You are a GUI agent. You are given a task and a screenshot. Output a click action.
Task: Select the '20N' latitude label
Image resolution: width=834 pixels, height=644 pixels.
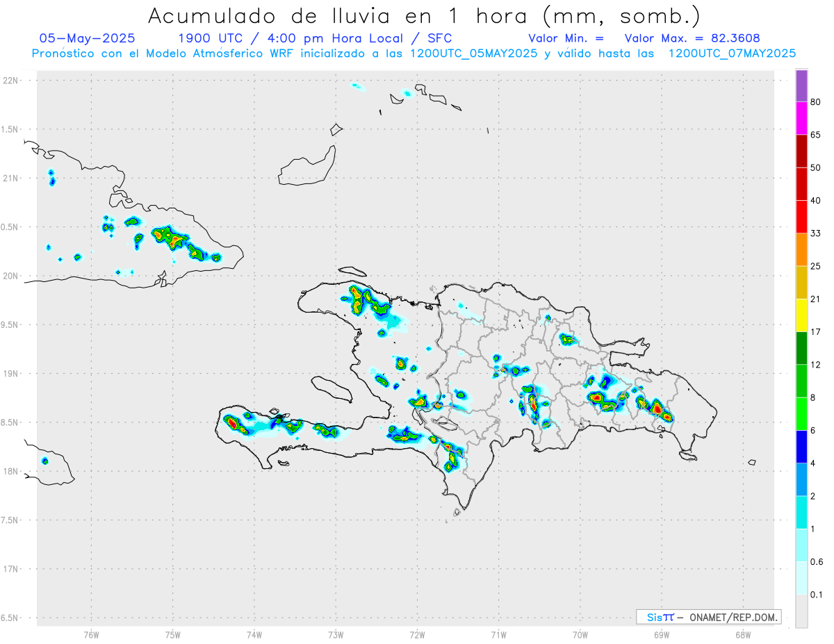coord(11,276)
